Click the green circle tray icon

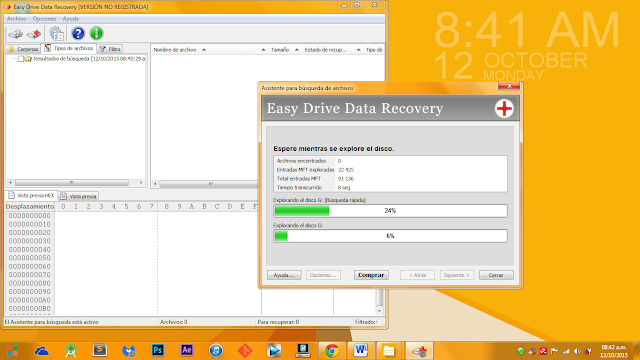click(521, 351)
